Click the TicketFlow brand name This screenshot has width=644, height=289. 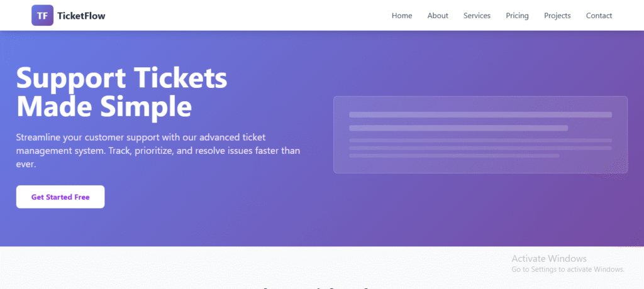click(x=81, y=16)
